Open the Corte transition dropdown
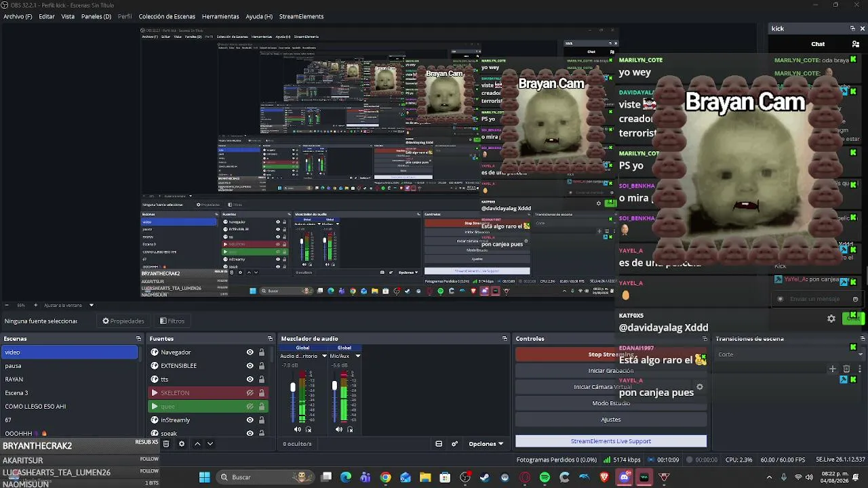 coord(790,354)
